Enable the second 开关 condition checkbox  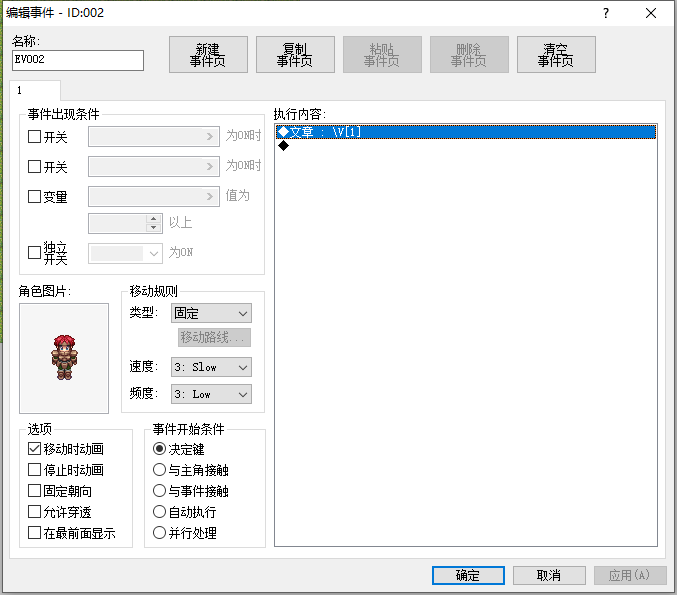35,167
